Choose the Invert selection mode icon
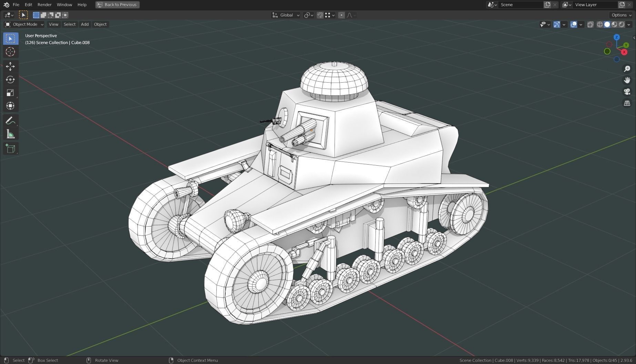This screenshot has width=636, height=364. (x=58, y=15)
